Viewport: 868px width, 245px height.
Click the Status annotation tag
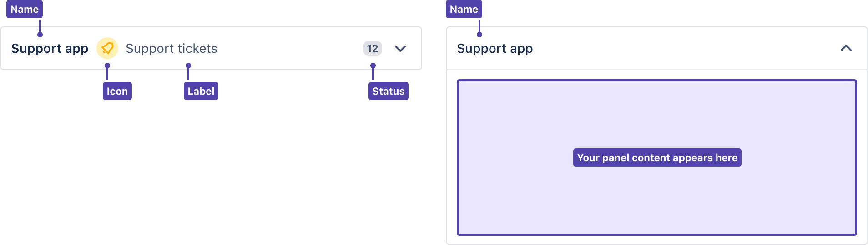click(x=388, y=91)
